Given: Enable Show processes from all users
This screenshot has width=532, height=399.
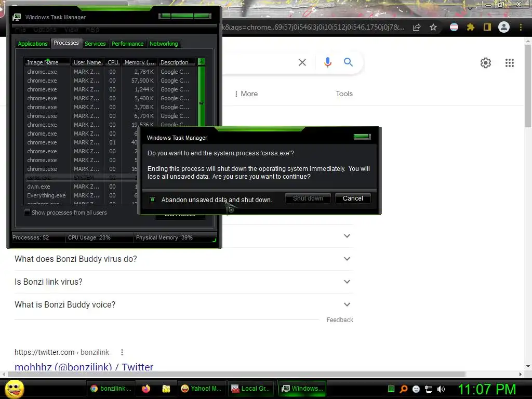Looking at the screenshot, I should [x=27, y=212].
